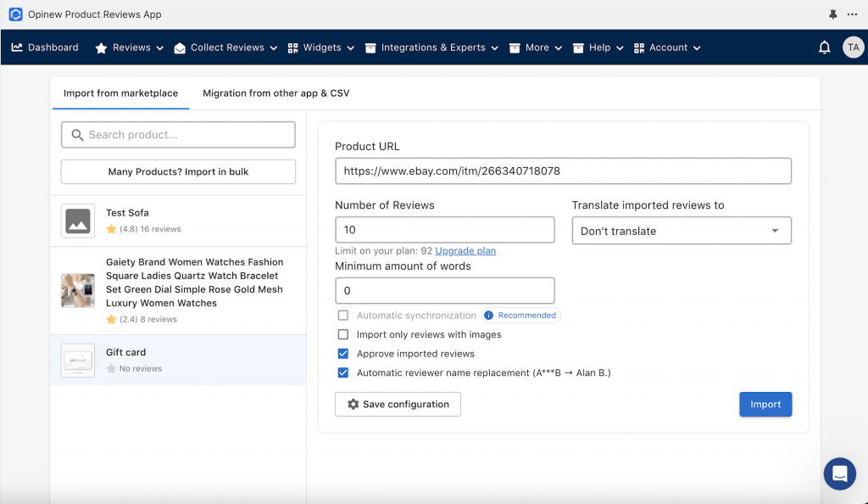
Task: Open notifications bell icon
Action: 824,48
